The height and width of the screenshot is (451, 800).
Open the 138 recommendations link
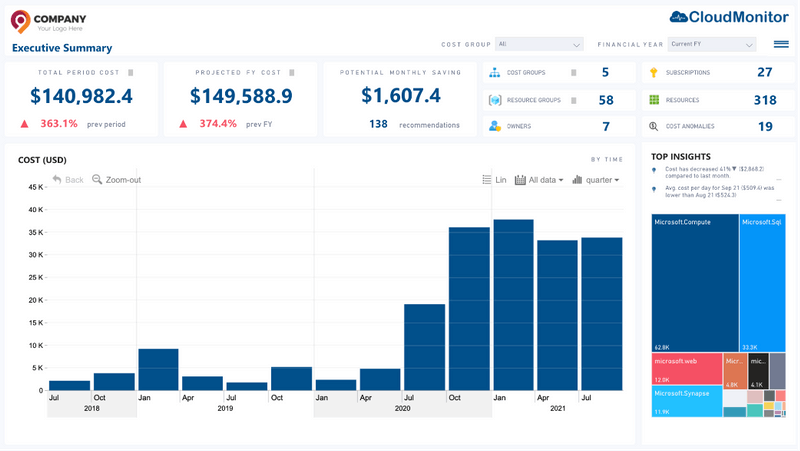point(414,124)
